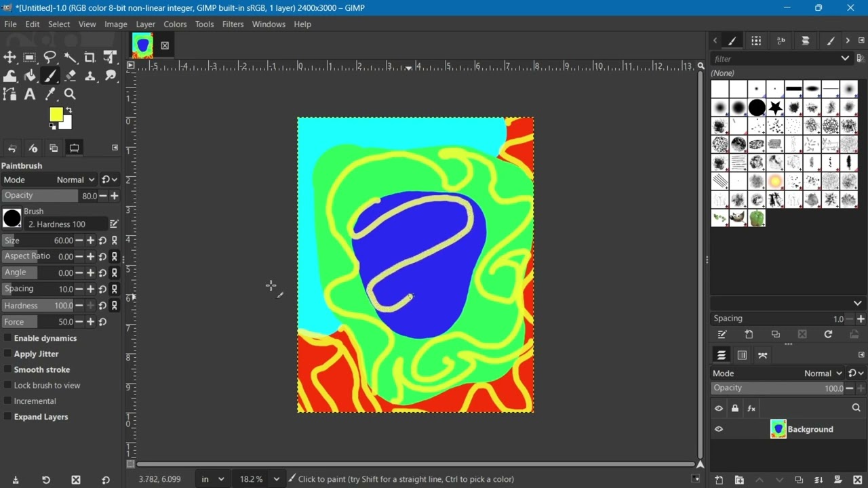Expand the brush tag assignment dropdown
868x488 pixels.
pyautogui.click(x=857, y=303)
